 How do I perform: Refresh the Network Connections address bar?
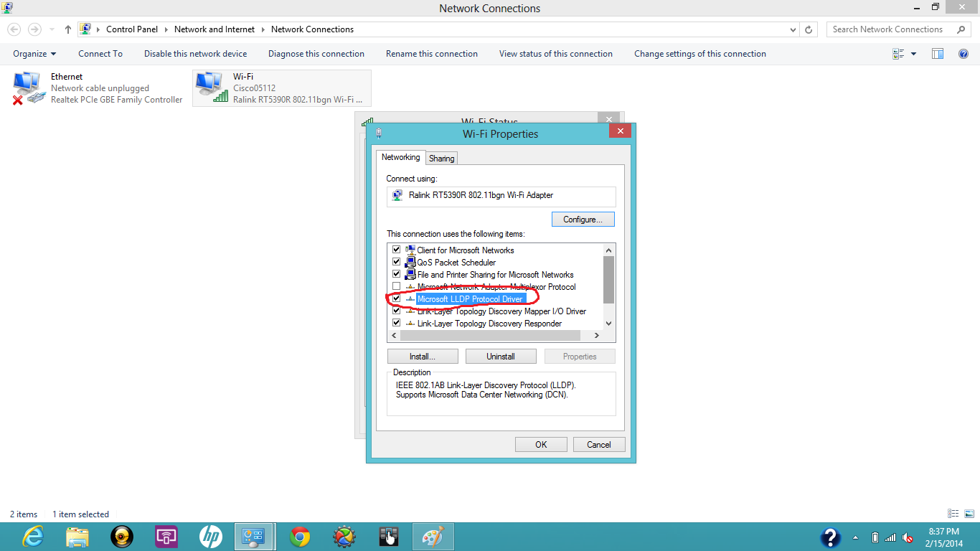(x=809, y=29)
